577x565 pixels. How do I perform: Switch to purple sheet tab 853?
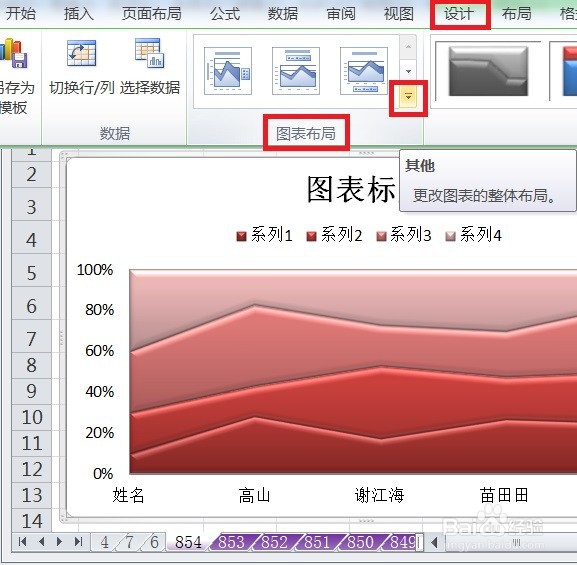231,542
